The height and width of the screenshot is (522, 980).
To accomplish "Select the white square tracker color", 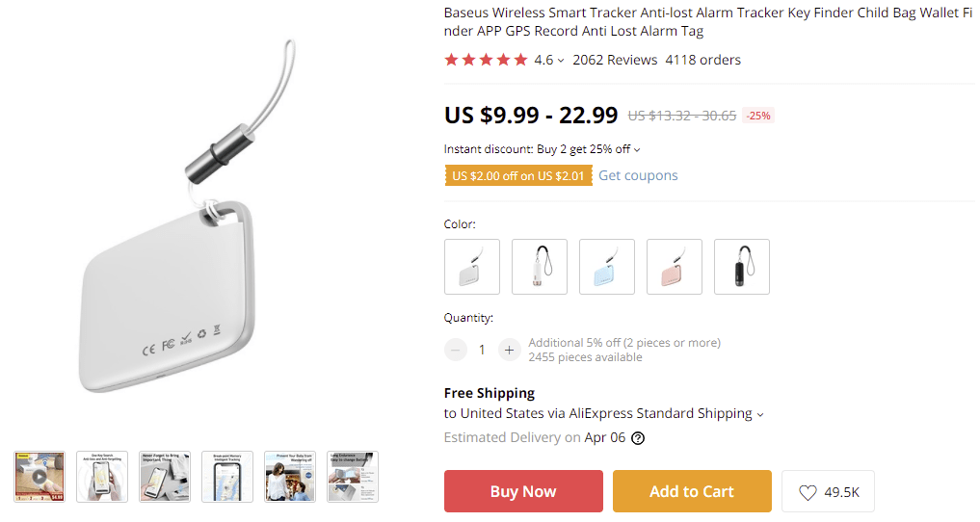I will 472,267.
